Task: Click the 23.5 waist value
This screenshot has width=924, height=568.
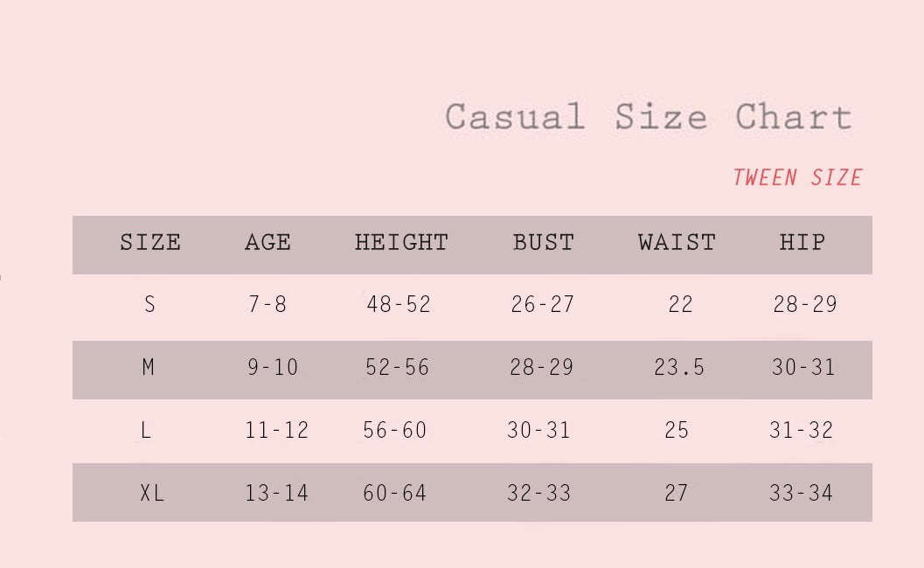Action: (x=679, y=367)
